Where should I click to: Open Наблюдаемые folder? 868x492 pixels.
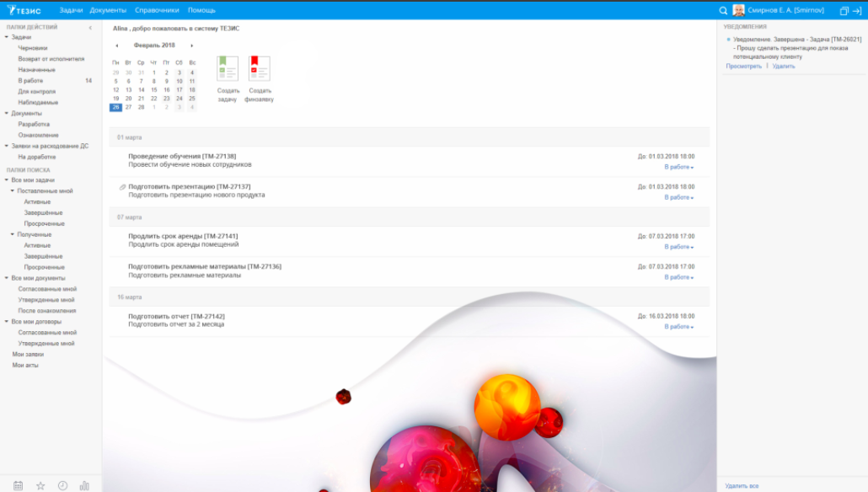[x=38, y=103]
